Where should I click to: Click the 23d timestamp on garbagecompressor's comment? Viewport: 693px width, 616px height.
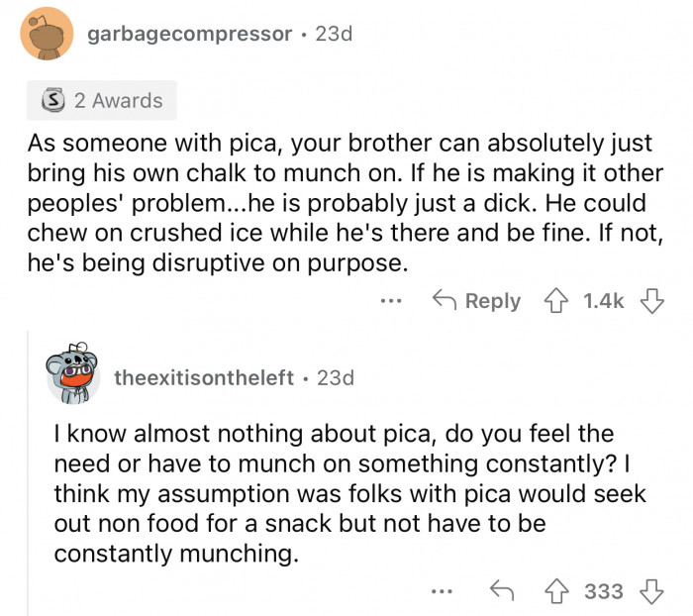point(333,35)
